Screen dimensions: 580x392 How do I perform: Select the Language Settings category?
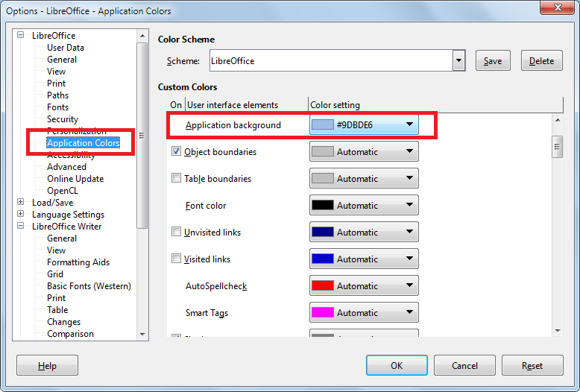click(x=68, y=215)
